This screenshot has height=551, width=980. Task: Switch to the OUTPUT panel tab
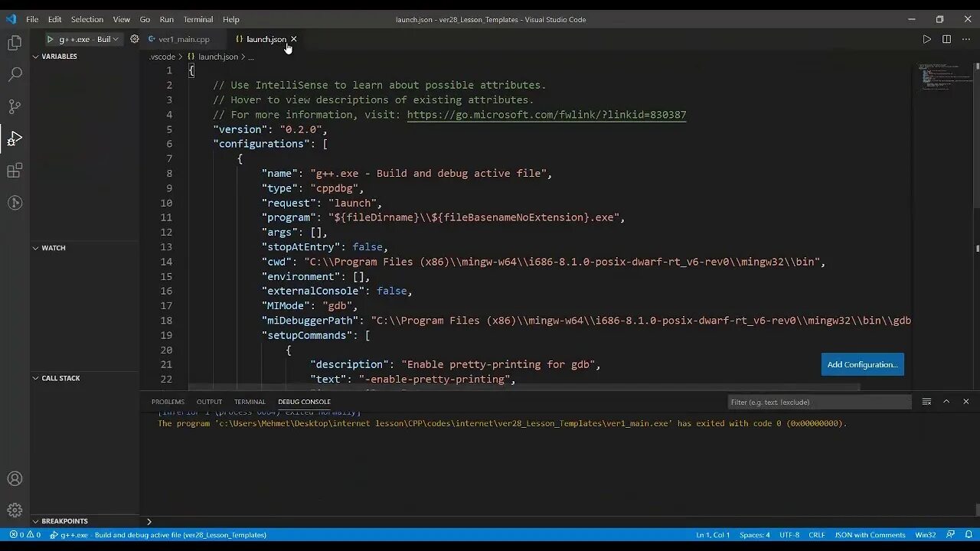(209, 402)
